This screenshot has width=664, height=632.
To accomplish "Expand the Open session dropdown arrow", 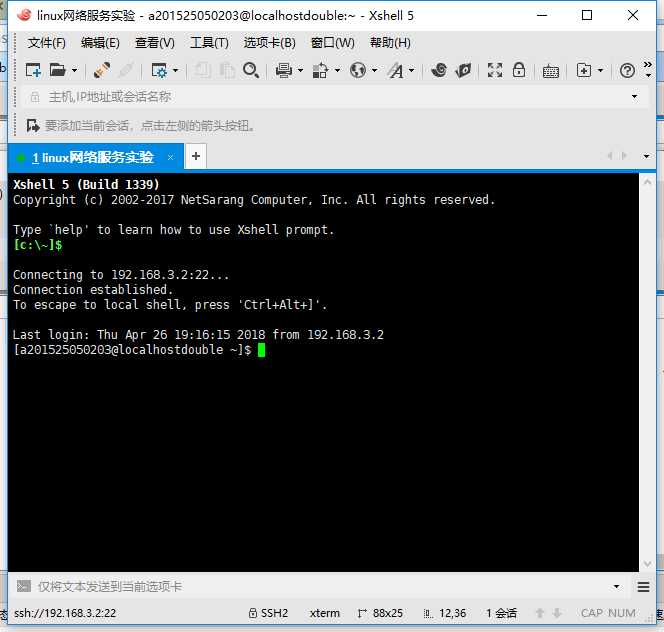I will [74, 70].
